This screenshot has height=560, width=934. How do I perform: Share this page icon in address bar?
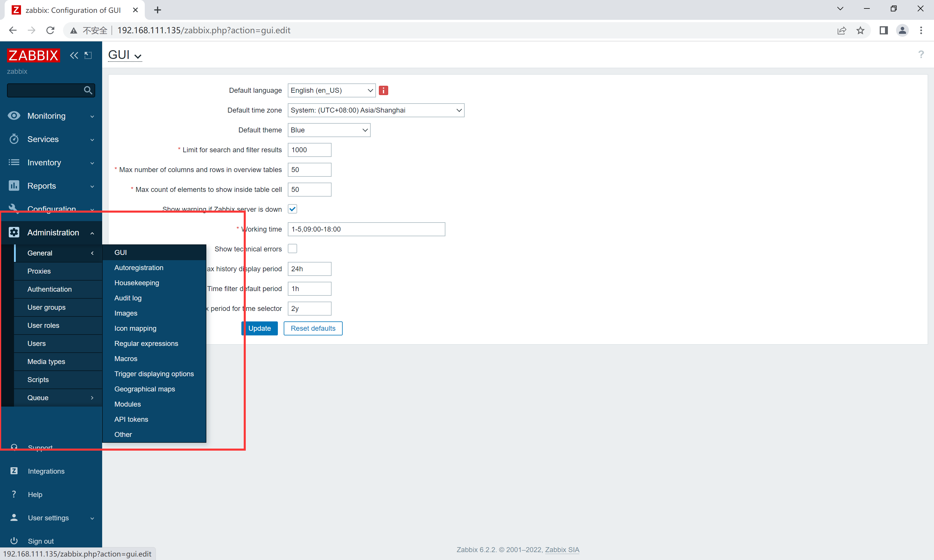pyautogui.click(x=841, y=30)
